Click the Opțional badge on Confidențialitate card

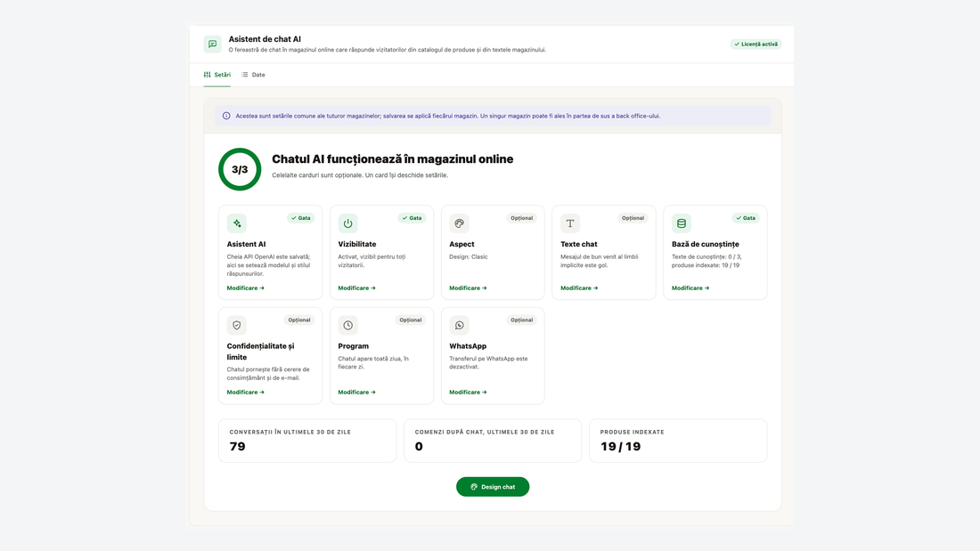(x=299, y=320)
